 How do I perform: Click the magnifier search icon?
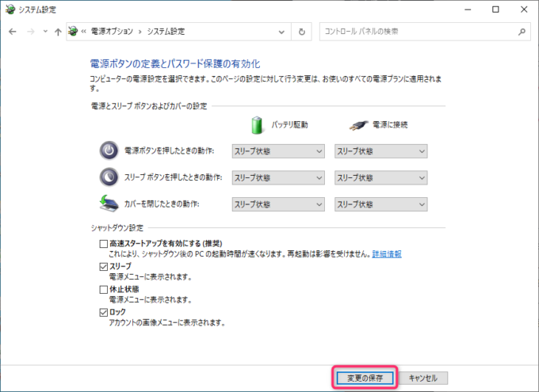pos(522,32)
